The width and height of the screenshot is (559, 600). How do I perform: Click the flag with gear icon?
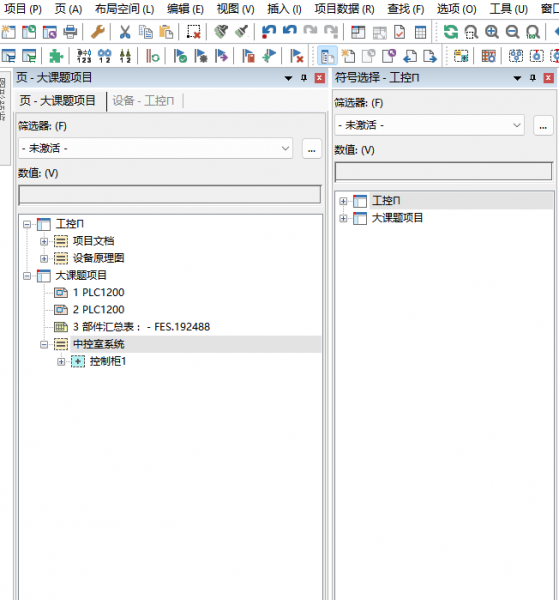pyautogui.click(x=200, y=56)
